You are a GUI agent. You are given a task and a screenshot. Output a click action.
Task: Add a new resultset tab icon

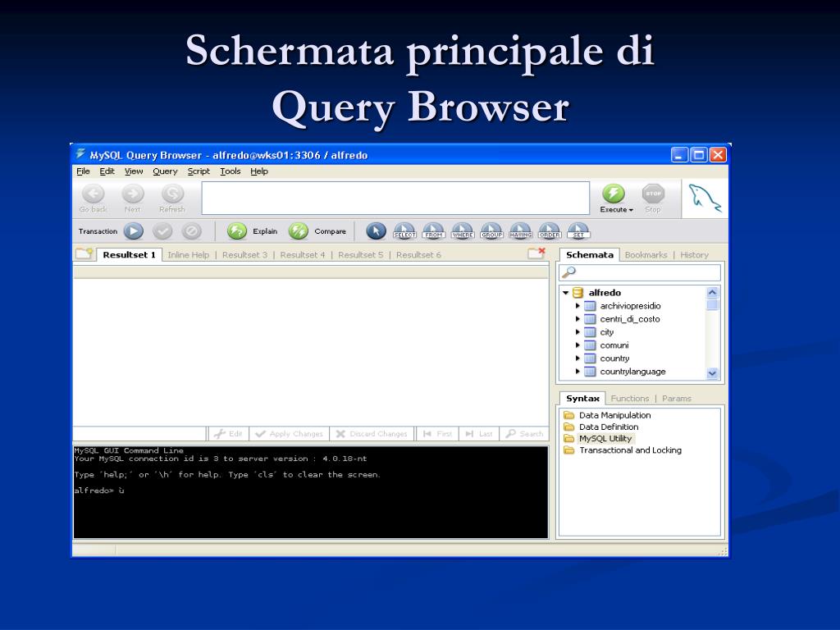(84, 253)
